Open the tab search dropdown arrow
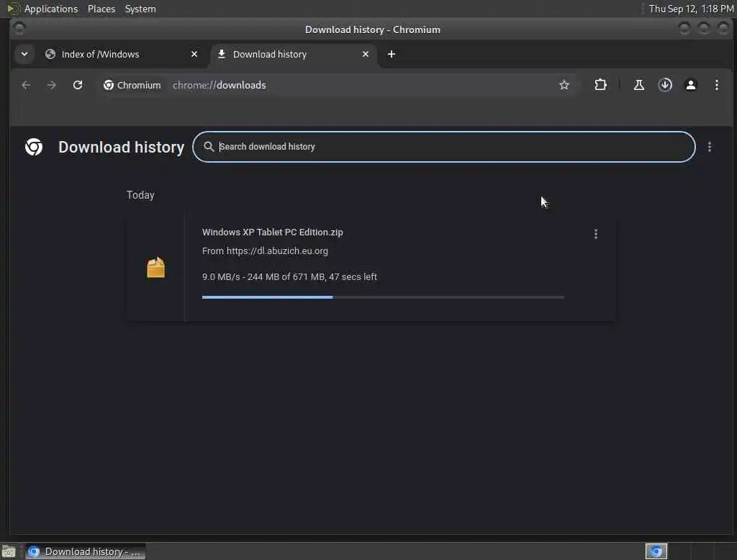 tap(24, 54)
